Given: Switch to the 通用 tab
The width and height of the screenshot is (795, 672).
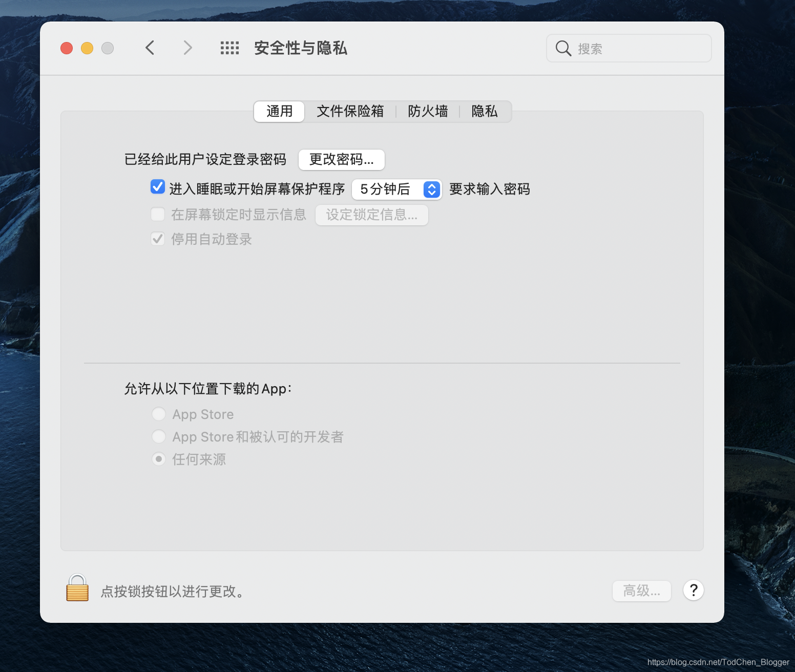Looking at the screenshot, I should pos(279,111).
